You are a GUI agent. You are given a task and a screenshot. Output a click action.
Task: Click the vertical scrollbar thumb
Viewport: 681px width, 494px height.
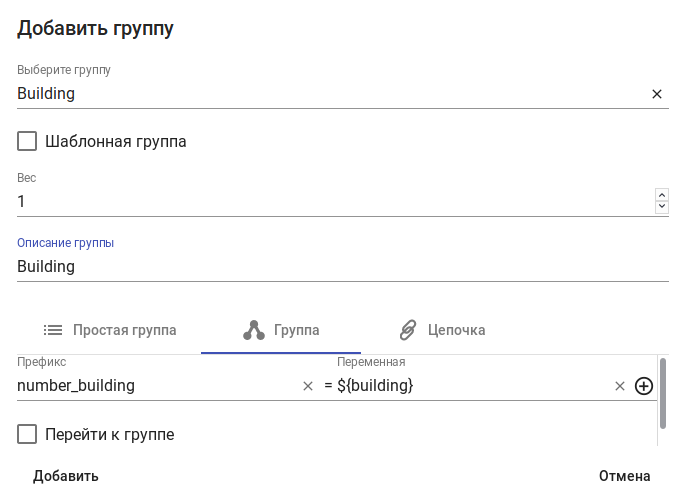coord(662,393)
